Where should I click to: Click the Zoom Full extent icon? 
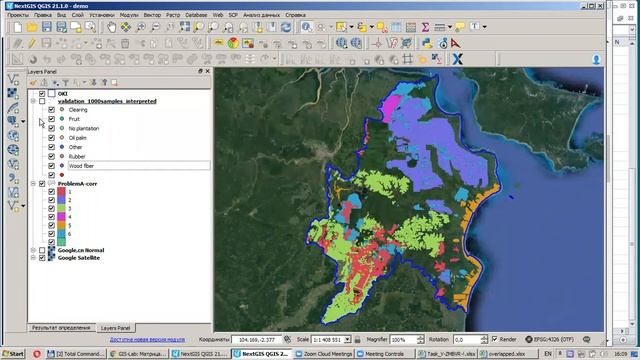pyautogui.click(x=184, y=27)
